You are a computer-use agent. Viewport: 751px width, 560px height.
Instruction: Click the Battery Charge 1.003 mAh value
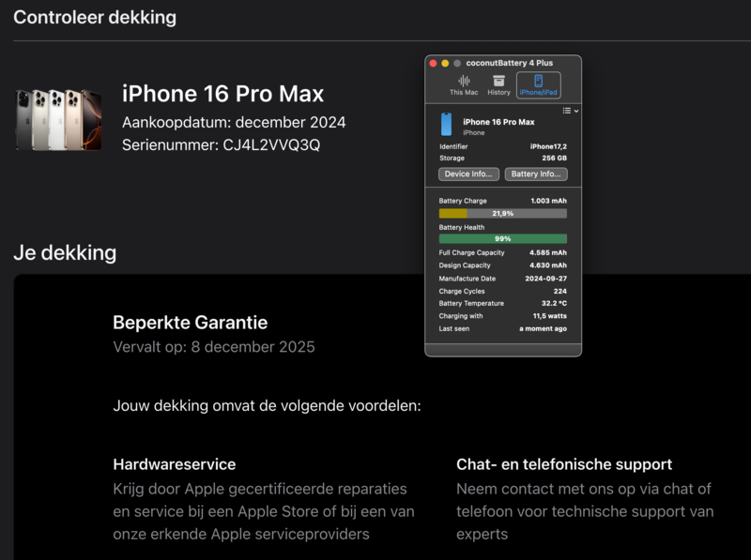(549, 201)
